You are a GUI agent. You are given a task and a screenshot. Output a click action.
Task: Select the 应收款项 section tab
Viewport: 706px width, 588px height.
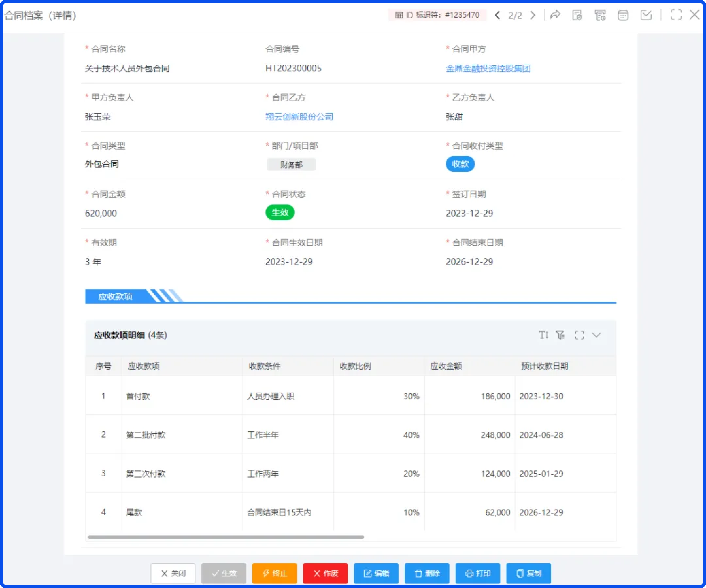point(115,296)
